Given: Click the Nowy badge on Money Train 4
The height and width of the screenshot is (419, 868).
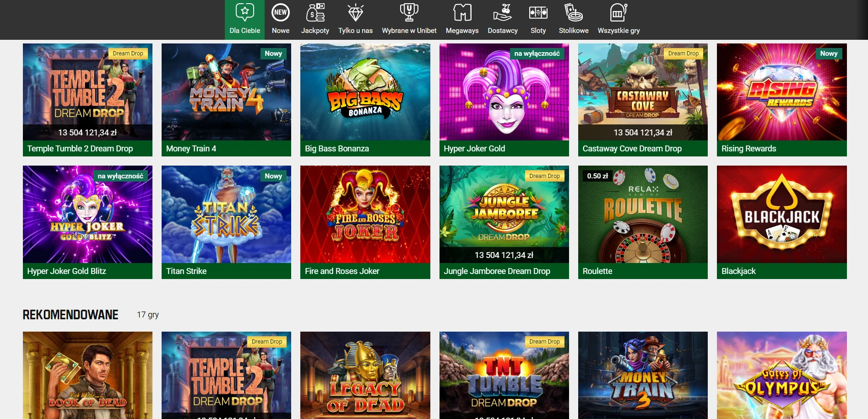Looking at the screenshot, I should (x=273, y=54).
